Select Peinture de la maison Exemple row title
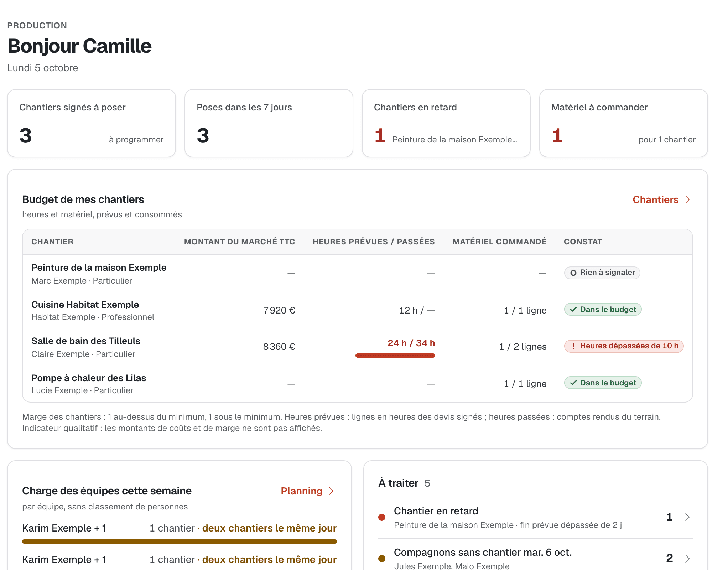Image resolution: width=728 pixels, height=570 pixels. [x=99, y=268]
